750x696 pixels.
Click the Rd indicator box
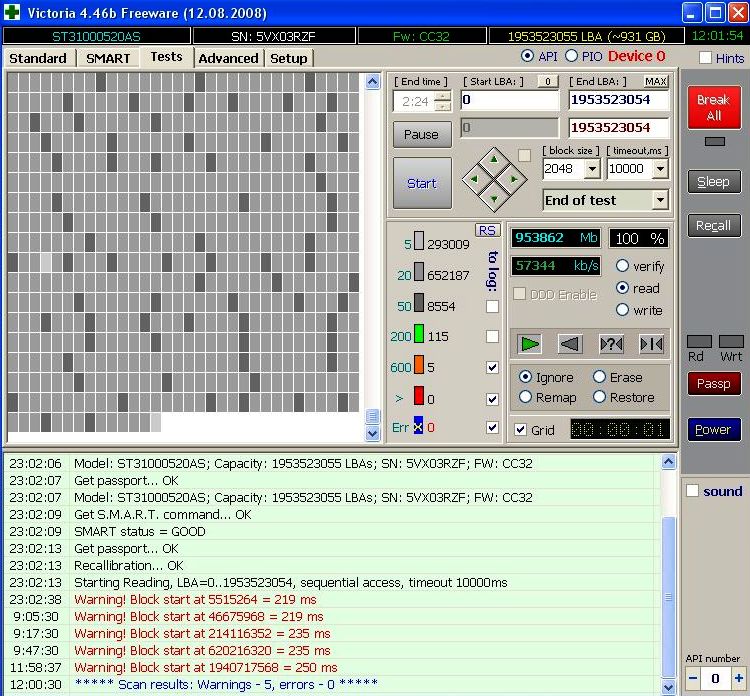[x=699, y=342]
